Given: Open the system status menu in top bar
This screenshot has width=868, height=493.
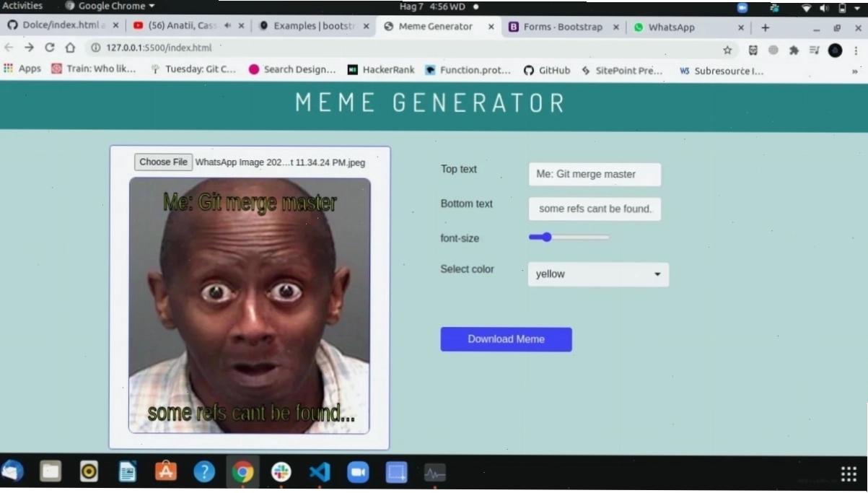Looking at the screenshot, I should [832, 8].
